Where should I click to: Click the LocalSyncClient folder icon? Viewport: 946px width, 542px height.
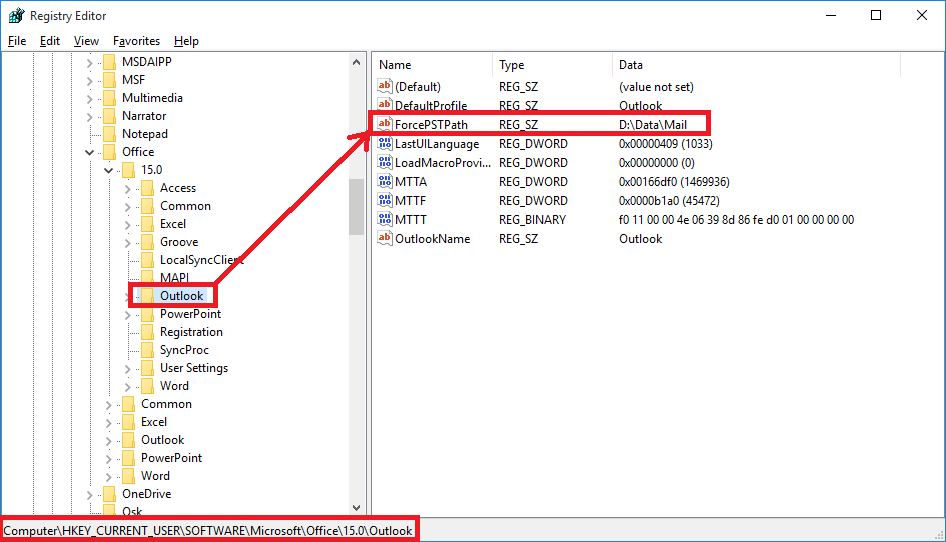pyautogui.click(x=147, y=260)
